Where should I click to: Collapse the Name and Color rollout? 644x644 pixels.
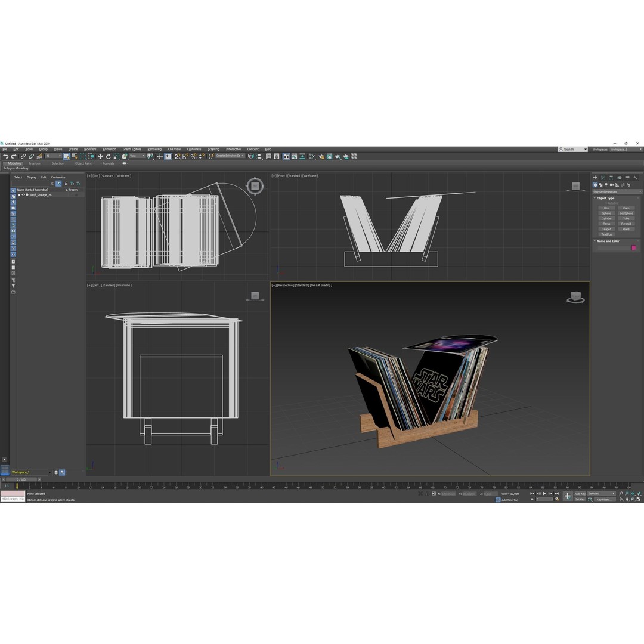click(606, 241)
